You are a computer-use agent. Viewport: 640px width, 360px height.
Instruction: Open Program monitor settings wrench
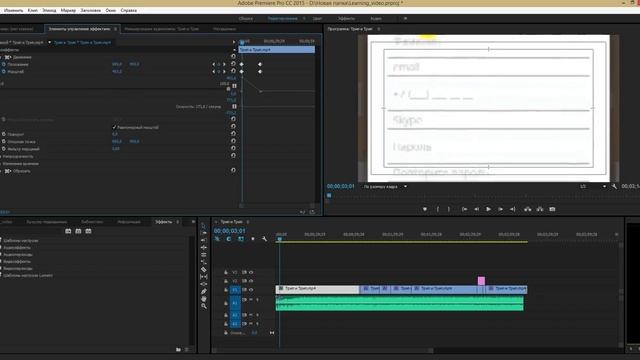tap(614, 187)
